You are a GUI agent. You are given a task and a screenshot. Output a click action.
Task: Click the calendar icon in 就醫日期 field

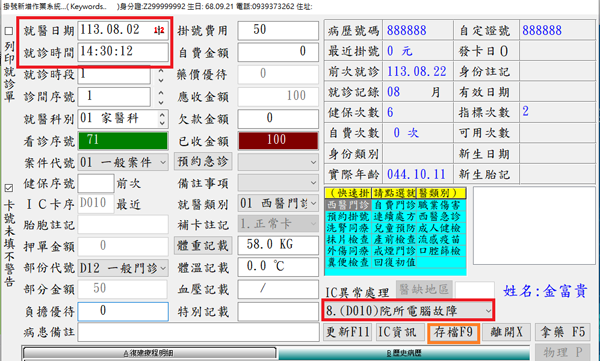(x=159, y=30)
